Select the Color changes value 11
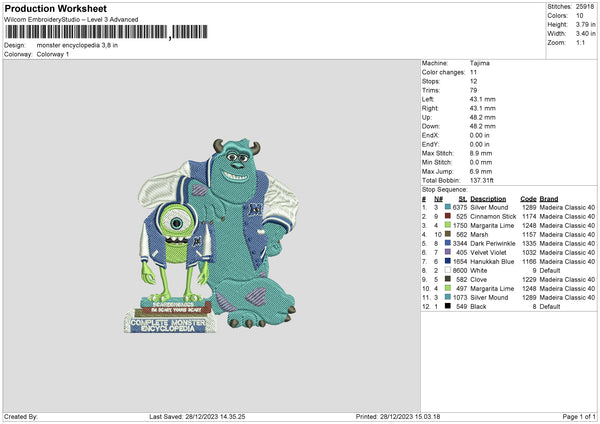 [x=473, y=72]
